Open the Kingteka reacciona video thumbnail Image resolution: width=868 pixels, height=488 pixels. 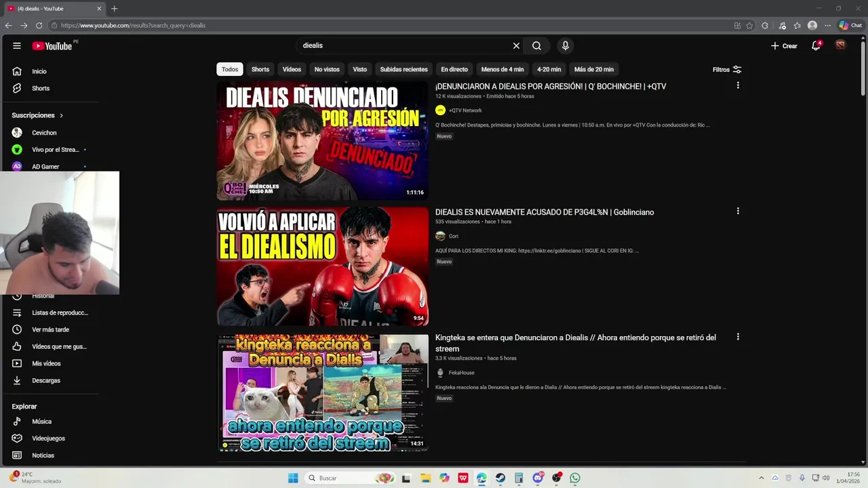tap(323, 392)
